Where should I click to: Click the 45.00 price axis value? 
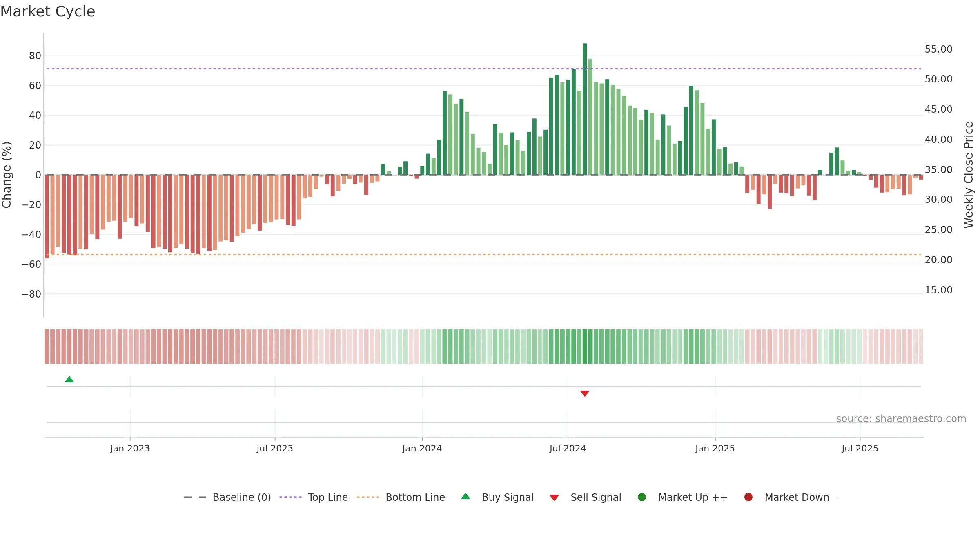[939, 109]
